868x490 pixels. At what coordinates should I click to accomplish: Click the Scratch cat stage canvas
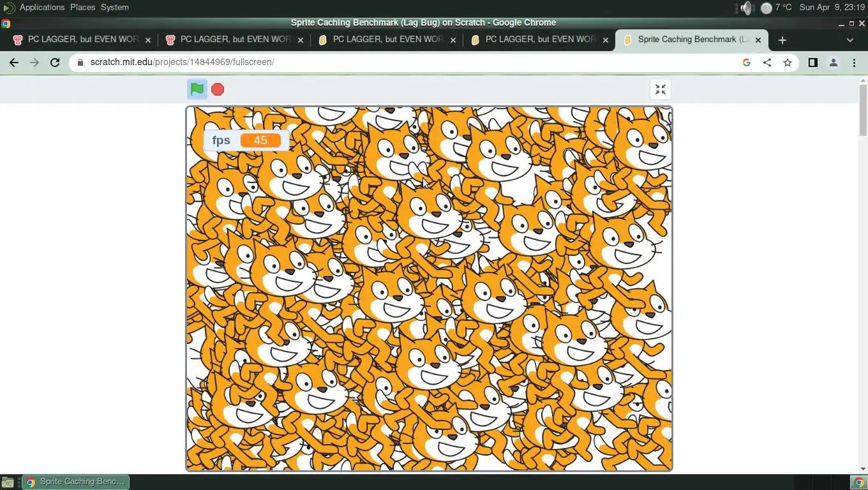coord(429,289)
